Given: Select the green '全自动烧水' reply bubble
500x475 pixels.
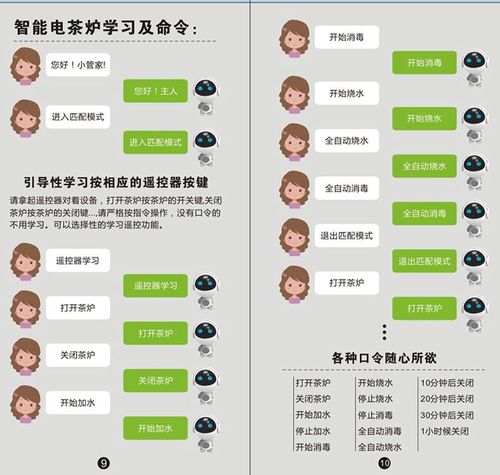Looking at the screenshot, I should [x=425, y=166].
